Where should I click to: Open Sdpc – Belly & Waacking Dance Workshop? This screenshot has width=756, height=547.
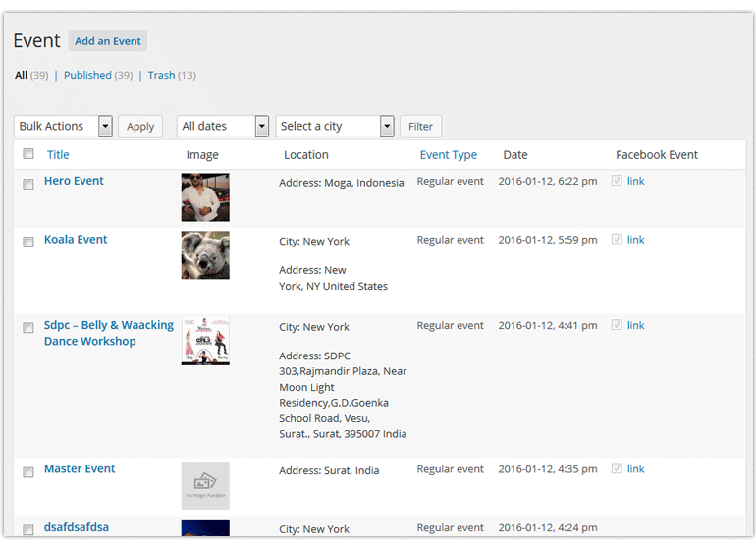[x=108, y=333]
